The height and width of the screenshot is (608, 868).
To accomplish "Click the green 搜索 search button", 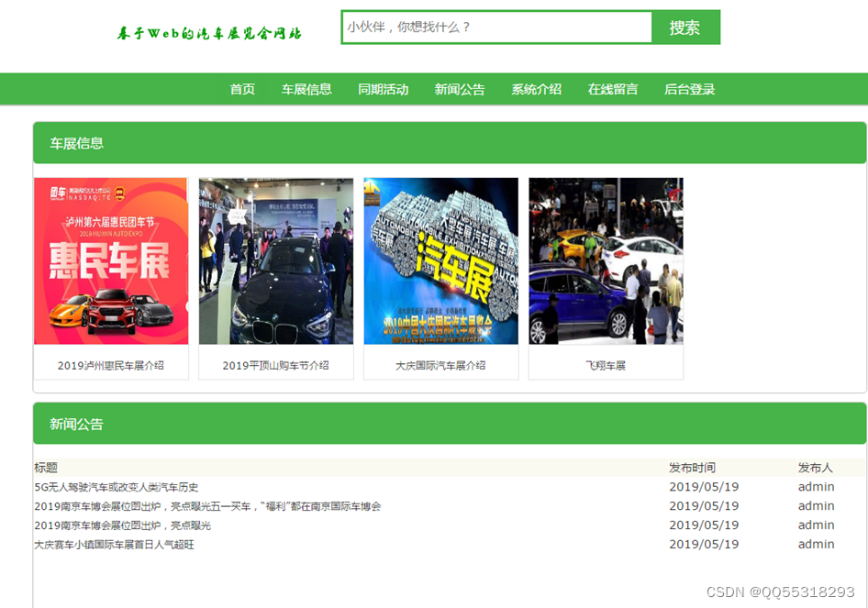I will (685, 28).
